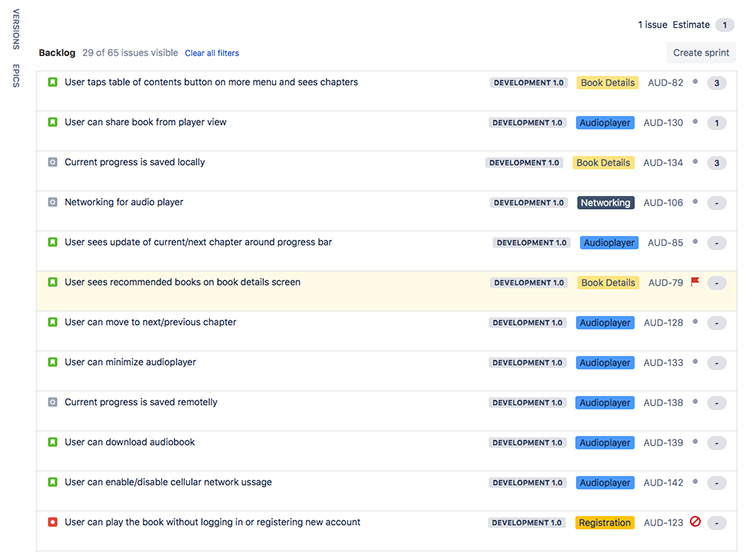750x552 pixels.
Task: Click DEVELOPMENT 1.0 version badge on AUD-82
Action: click(529, 83)
